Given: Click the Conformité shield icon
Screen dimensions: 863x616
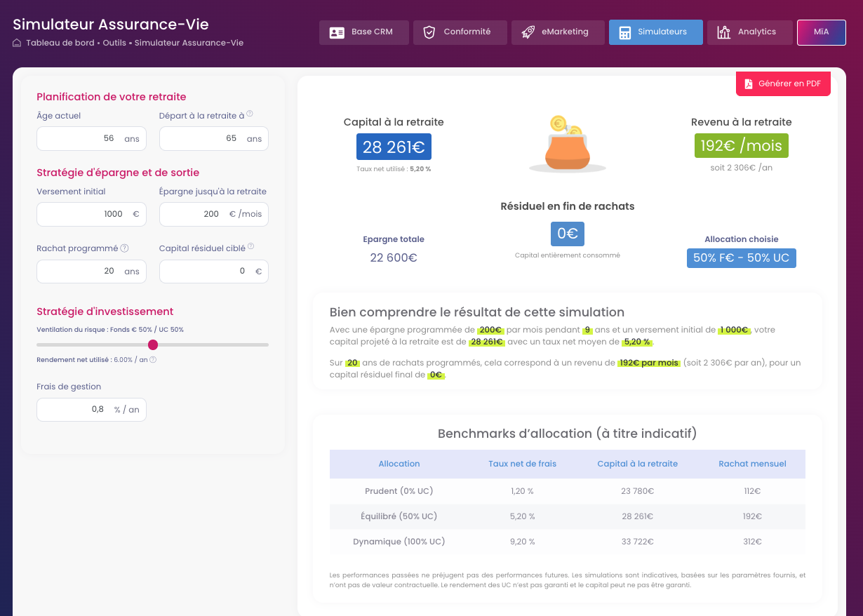Looking at the screenshot, I should coord(429,32).
